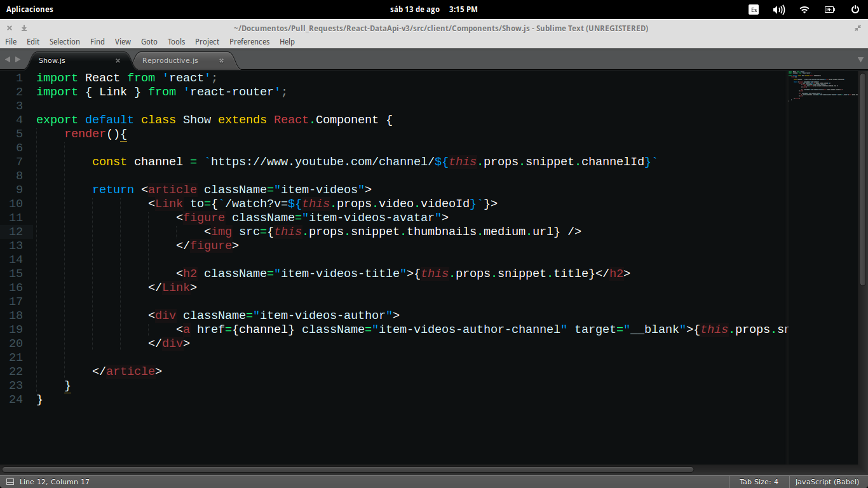Screen dimensions: 868x488
Task: Open the View menu
Action: coord(123,41)
